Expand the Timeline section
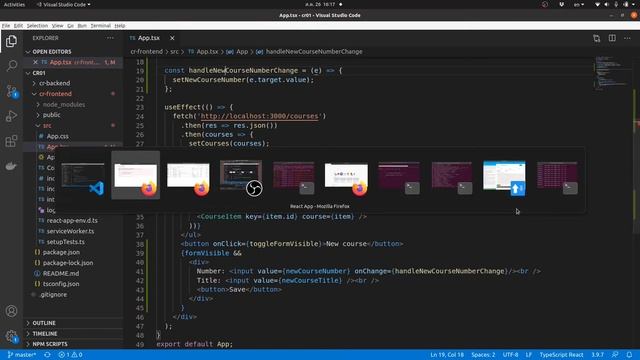 click(x=73, y=333)
